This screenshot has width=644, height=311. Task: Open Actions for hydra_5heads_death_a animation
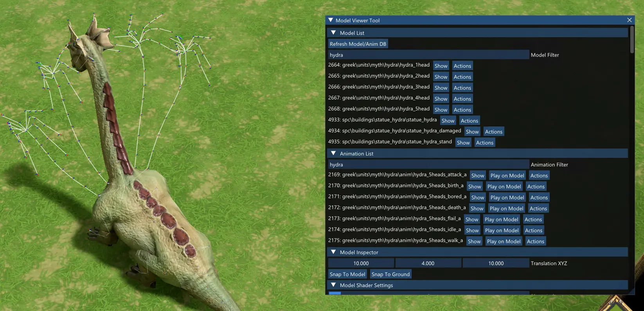[538, 208]
